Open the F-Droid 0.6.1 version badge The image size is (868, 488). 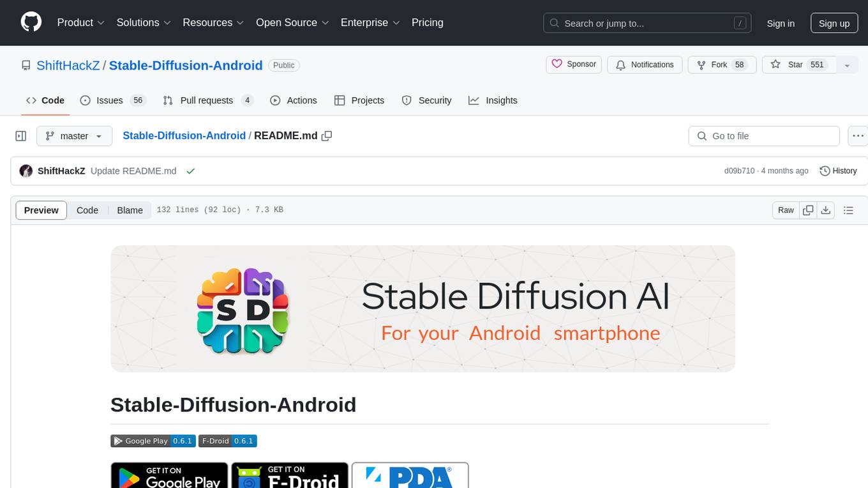point(228,441)
